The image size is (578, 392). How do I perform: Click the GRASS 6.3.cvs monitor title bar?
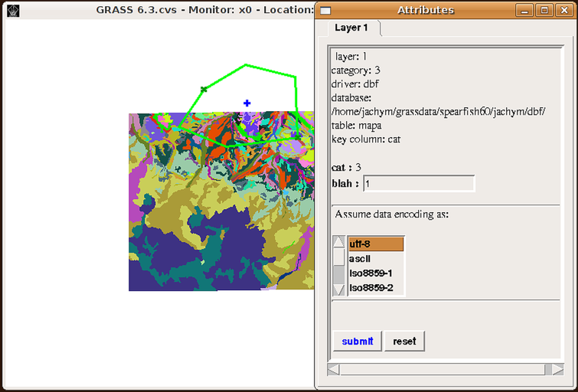coord(158,10)
